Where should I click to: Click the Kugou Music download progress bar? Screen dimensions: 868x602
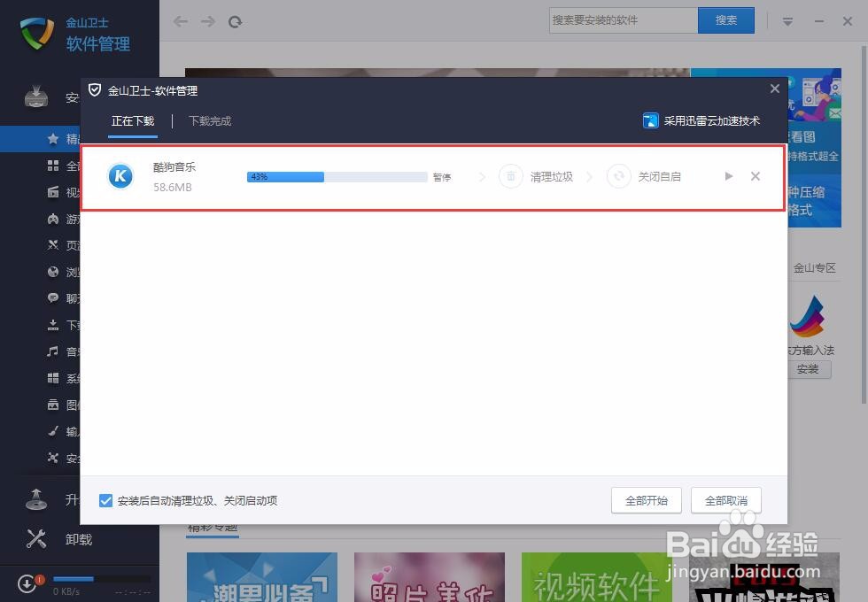[x=337, y=176]
